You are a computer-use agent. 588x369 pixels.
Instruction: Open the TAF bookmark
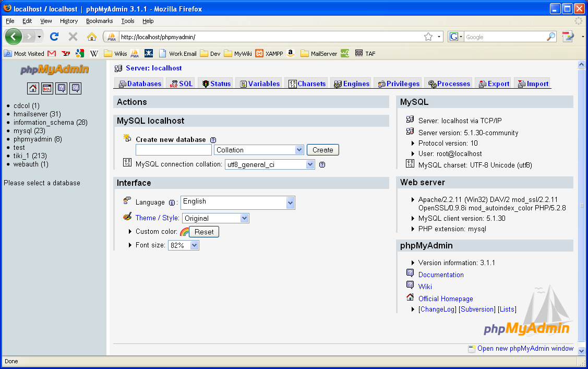point(365,54)
